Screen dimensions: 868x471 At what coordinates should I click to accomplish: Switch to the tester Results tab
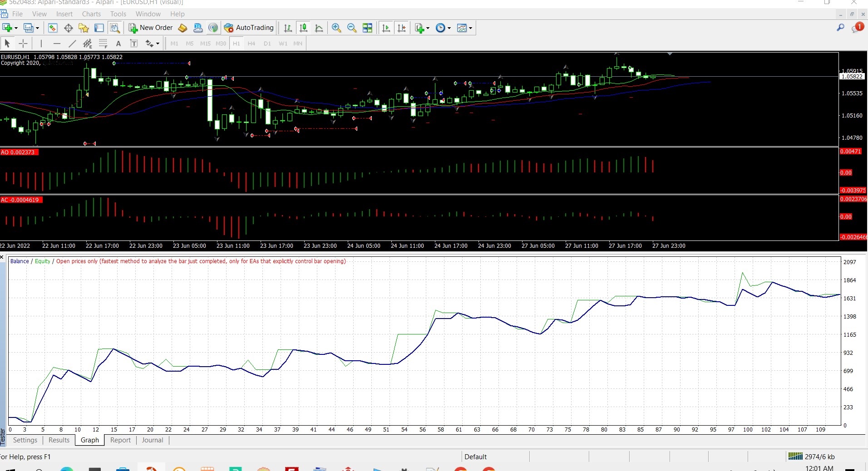(x=59, y=440)
